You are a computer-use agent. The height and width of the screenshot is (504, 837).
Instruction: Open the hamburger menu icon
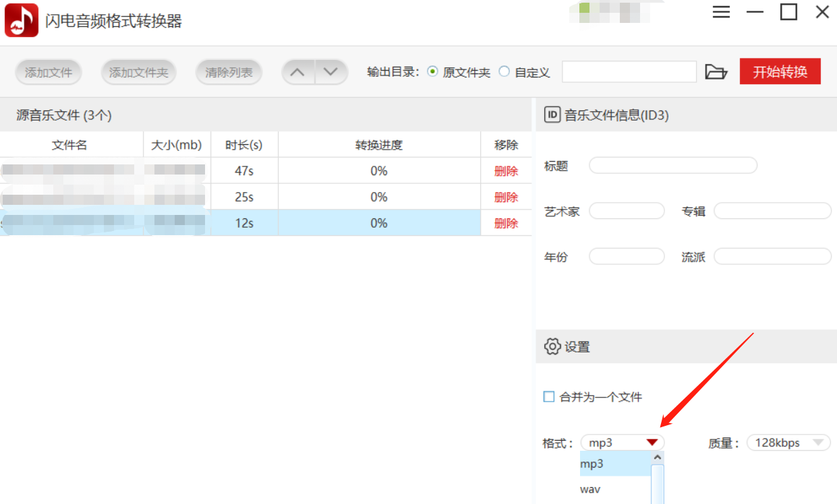click(x=721, y=12)
